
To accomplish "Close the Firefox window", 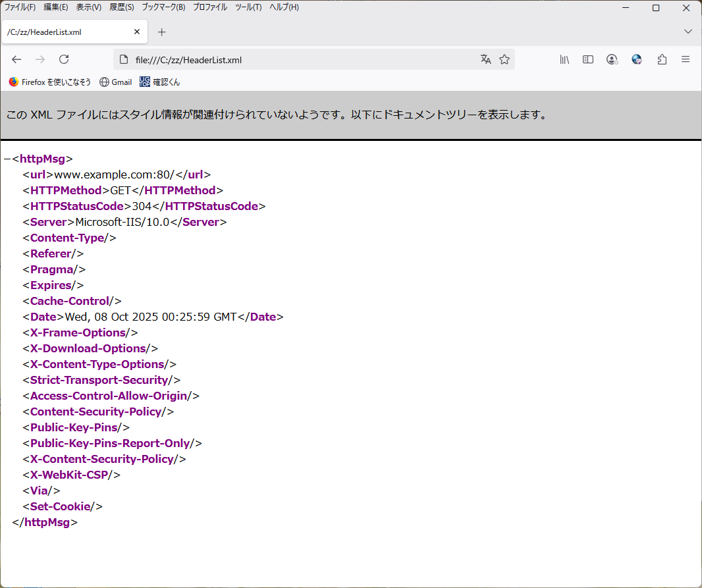I will [686, 8].
